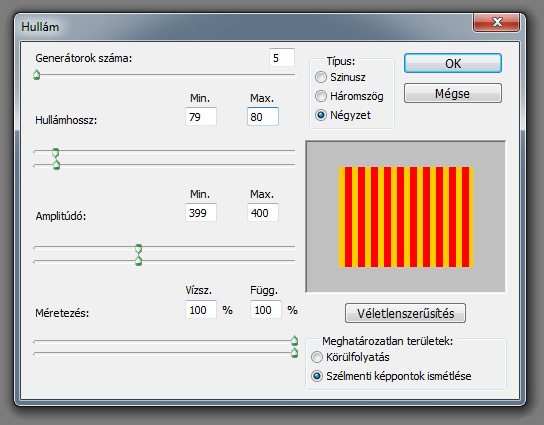Click the Hullámhossz Max. field
This screenshot has width=544, height=425.
point(263,117)
